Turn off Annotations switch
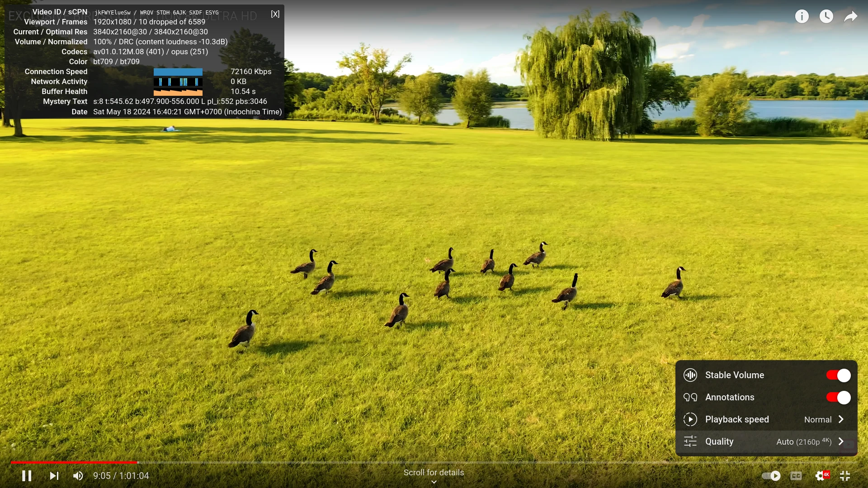The height and width of the screenshot is (488, 868). click(838, 397)
